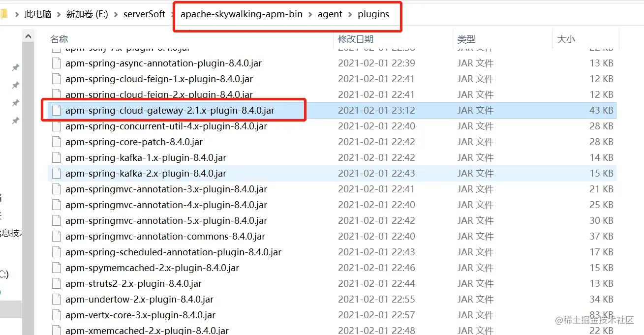Click the date 2021-02-01 22:46

coord(376,268)
